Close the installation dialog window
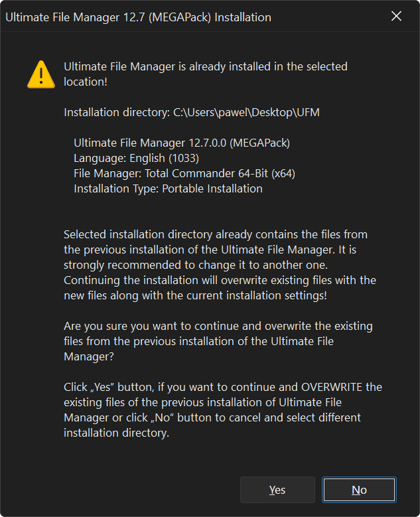The width and height of the screenshot is (420, 517). point(396,17)
